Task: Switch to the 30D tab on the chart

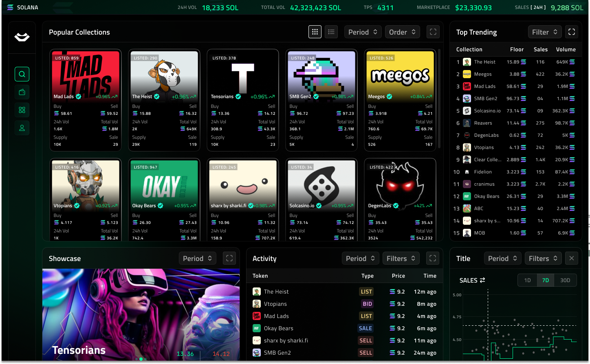Action: 565,280
